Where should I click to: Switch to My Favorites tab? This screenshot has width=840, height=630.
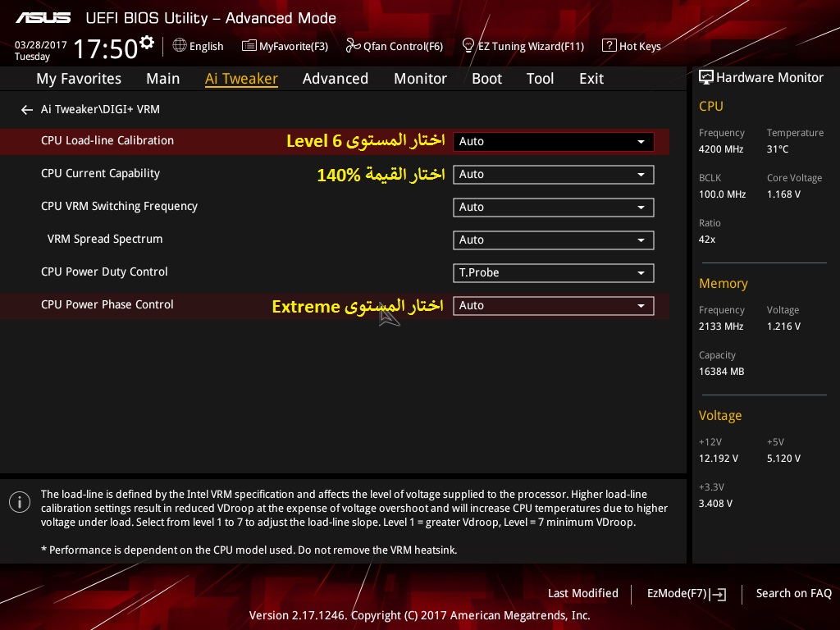pyautogui.click(x=79, y=79)
